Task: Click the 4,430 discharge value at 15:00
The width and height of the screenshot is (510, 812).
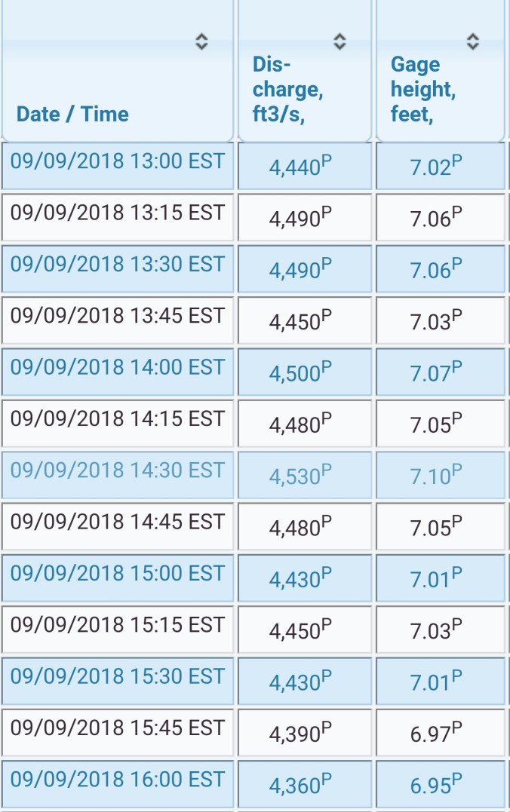Action: click(x=300, y=578)
